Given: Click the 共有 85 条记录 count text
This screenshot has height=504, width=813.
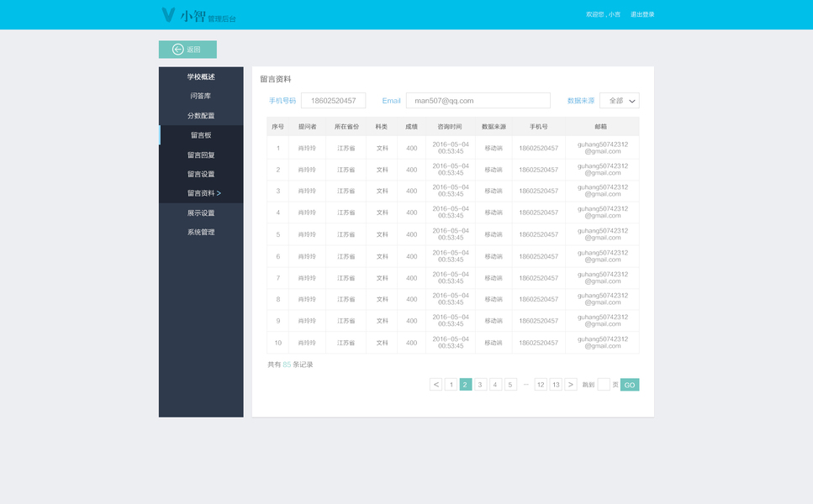Looking at the screenshot, I should [x=290, y=365].
